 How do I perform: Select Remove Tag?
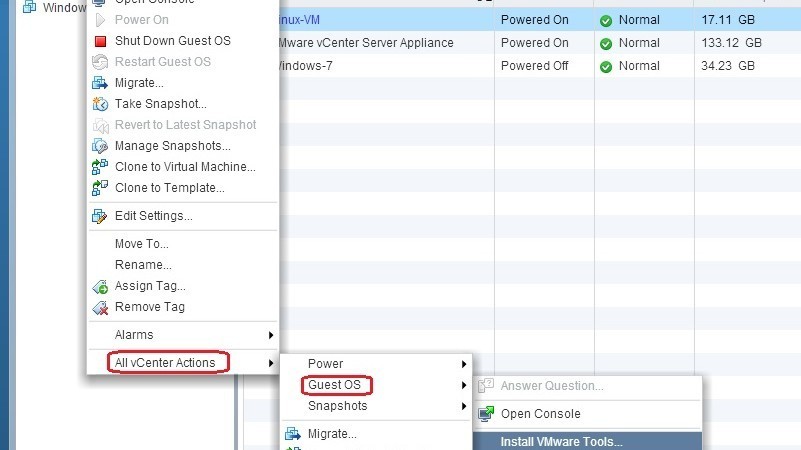(x=150, y=307)
